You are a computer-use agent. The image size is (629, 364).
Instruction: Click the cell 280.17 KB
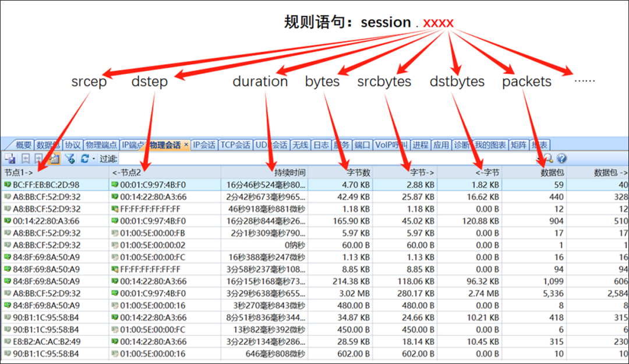click(416, 294)
